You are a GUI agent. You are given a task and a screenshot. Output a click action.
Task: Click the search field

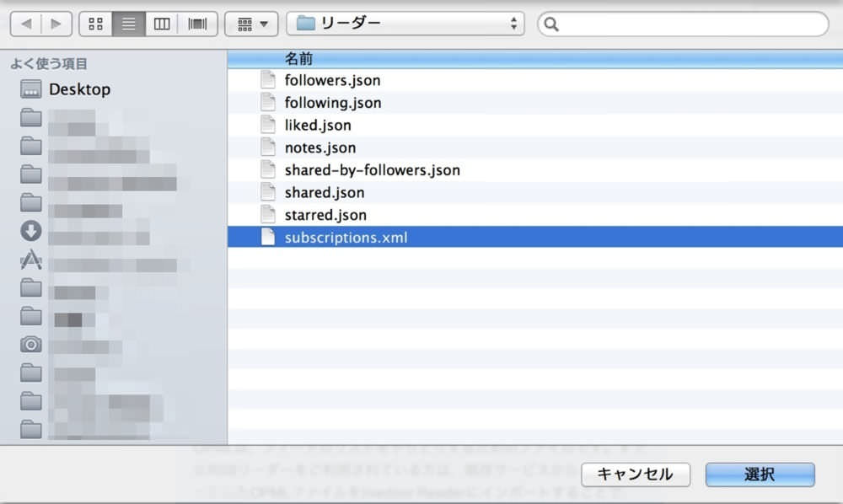(683, 24)
